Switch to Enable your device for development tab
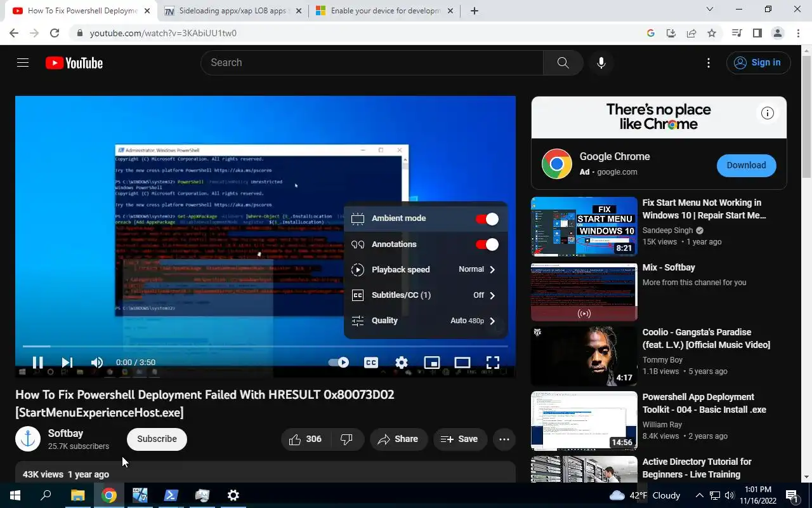 pos(384,11)
